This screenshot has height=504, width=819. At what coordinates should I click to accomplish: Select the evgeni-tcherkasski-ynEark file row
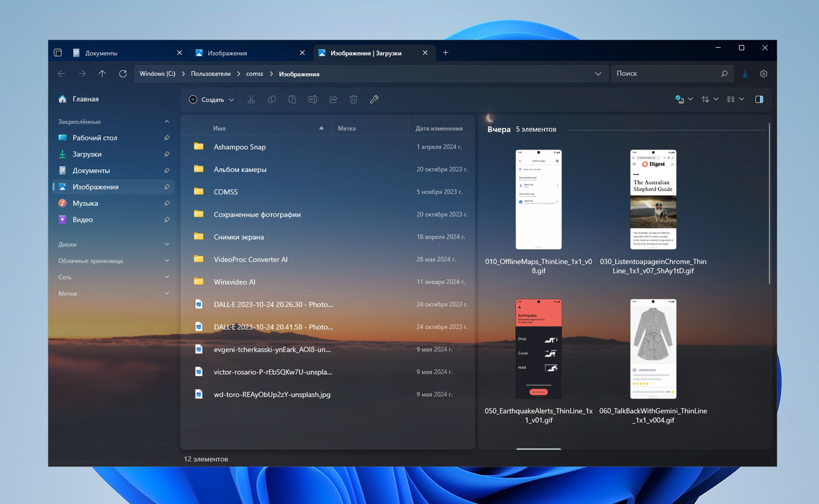click(328, 349)
